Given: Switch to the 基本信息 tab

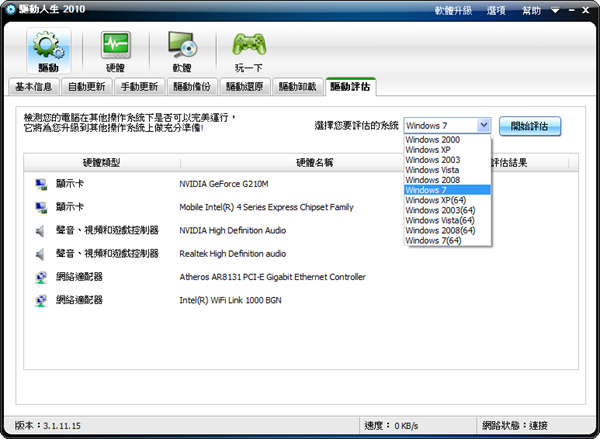Looking at the screenshot, I should [34, 87].
